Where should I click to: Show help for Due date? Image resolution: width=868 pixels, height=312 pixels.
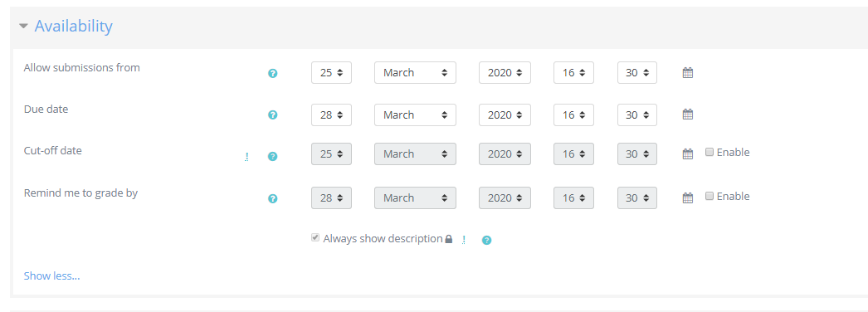pyautogui.click(x=272, y=115)
